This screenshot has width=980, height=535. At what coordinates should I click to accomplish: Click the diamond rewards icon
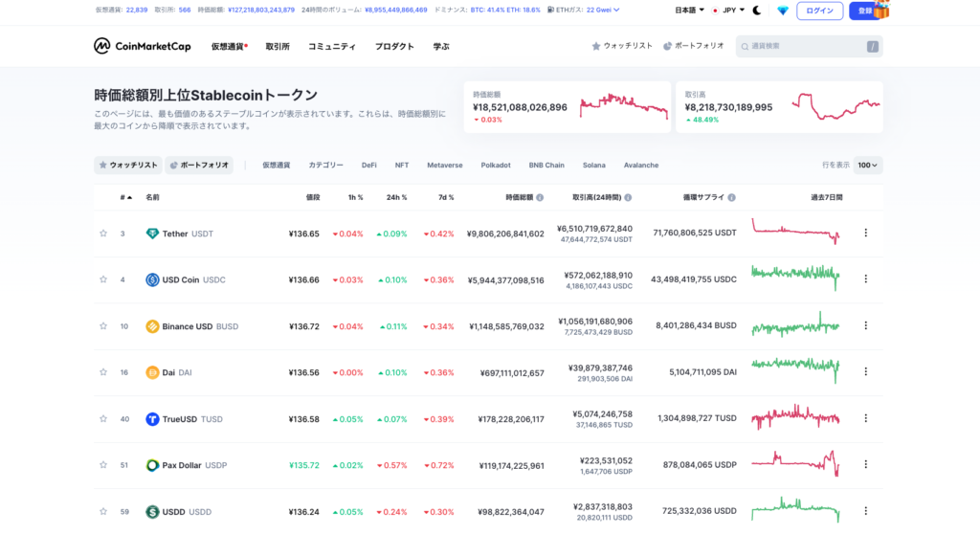tap(783, 11)
